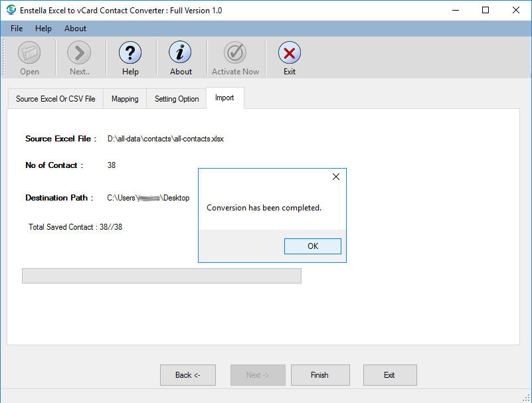Viewport: 532px width, 403px height.
Task: Close the conversion completed dialog
Action: 335,177
